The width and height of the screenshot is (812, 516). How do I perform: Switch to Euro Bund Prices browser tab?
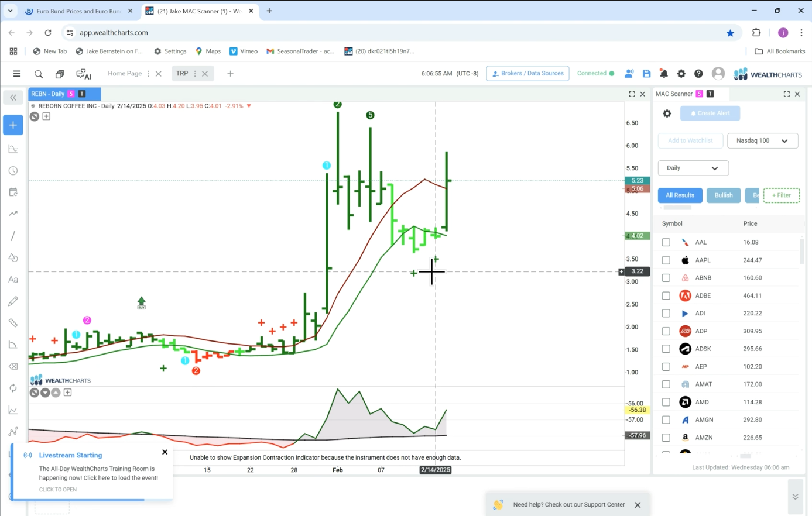78,11
